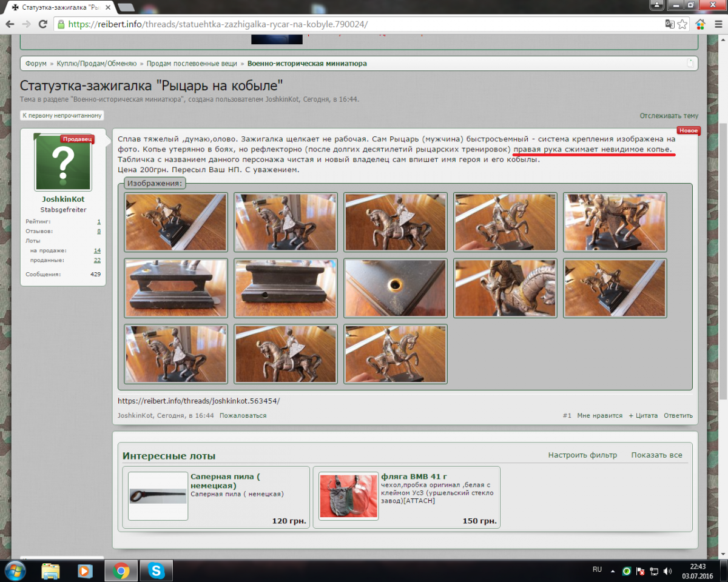728x582 pixels.
Task: Open the Chrome hamburger menu
Action: pyautogui.click(x=718, y=24)
